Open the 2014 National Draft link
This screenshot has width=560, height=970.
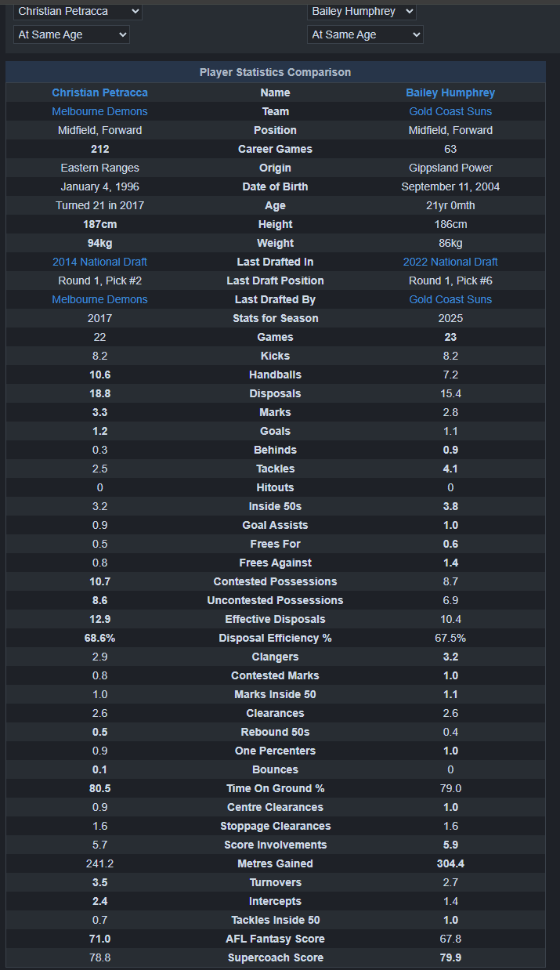(99, 262)
